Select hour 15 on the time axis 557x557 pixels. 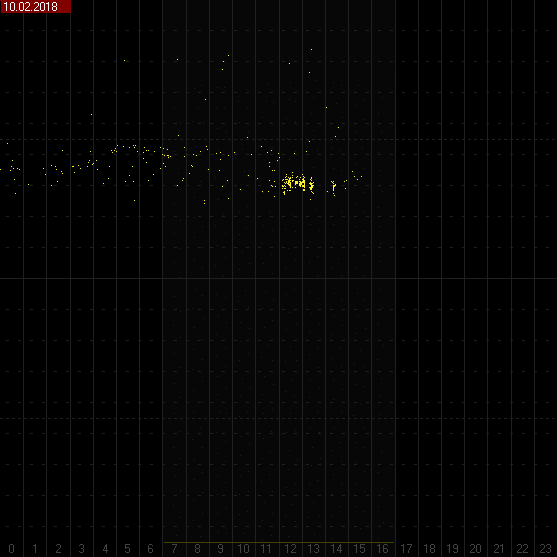click(x=359, y=548)
